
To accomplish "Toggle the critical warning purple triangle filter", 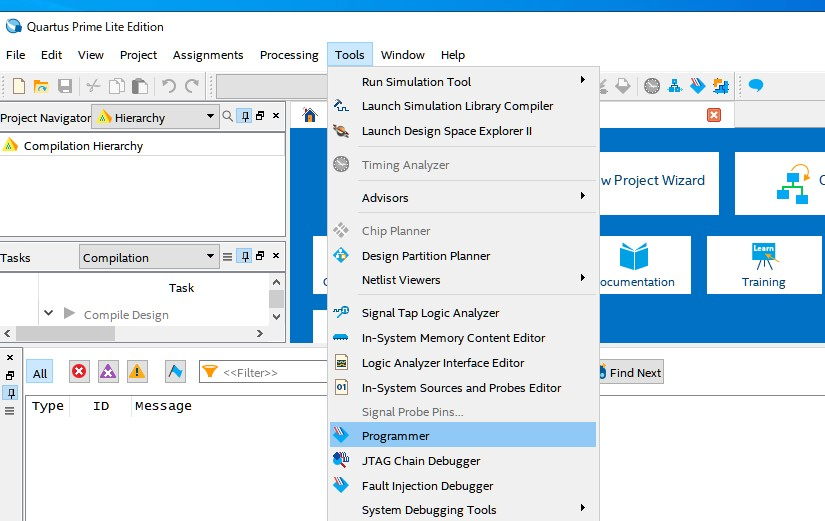I will 108,372.
